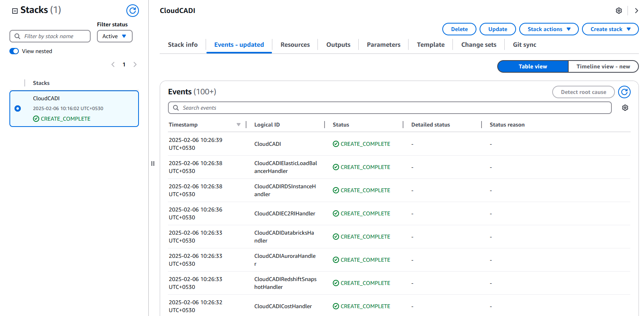
Task: Switch to Timeline view - new
Action: click(603, 66)
